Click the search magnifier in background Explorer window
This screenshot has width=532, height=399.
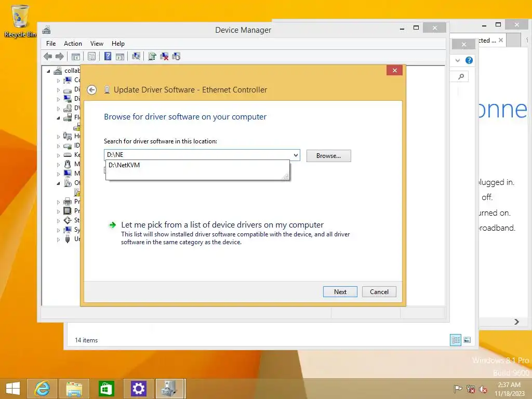[461, 77]
